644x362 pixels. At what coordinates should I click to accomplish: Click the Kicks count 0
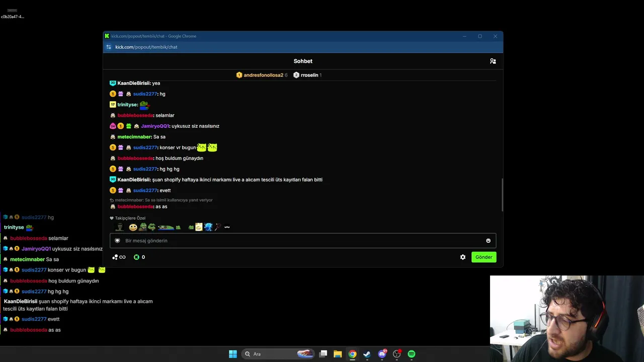pos(143,257)
